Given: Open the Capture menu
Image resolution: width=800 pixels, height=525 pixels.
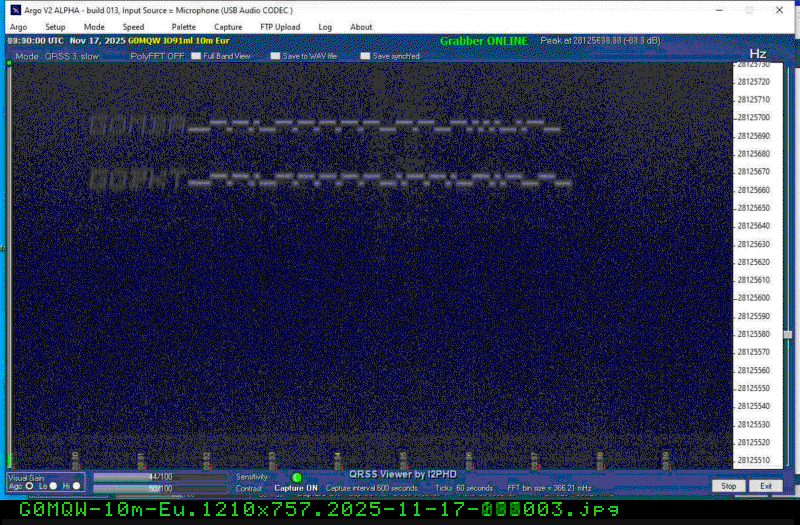Looking at the screenshot, I should click(228, 27).
